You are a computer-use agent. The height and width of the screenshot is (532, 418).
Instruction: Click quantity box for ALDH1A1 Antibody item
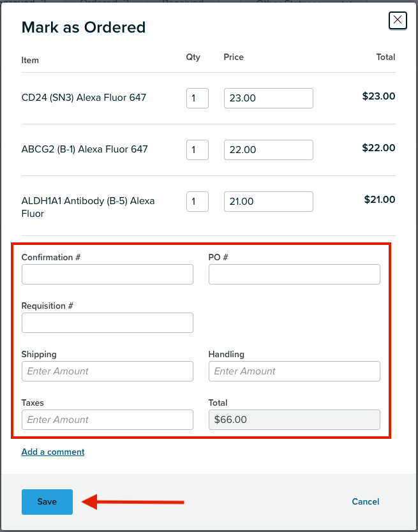pyautogui.click(x=197, y=202)
